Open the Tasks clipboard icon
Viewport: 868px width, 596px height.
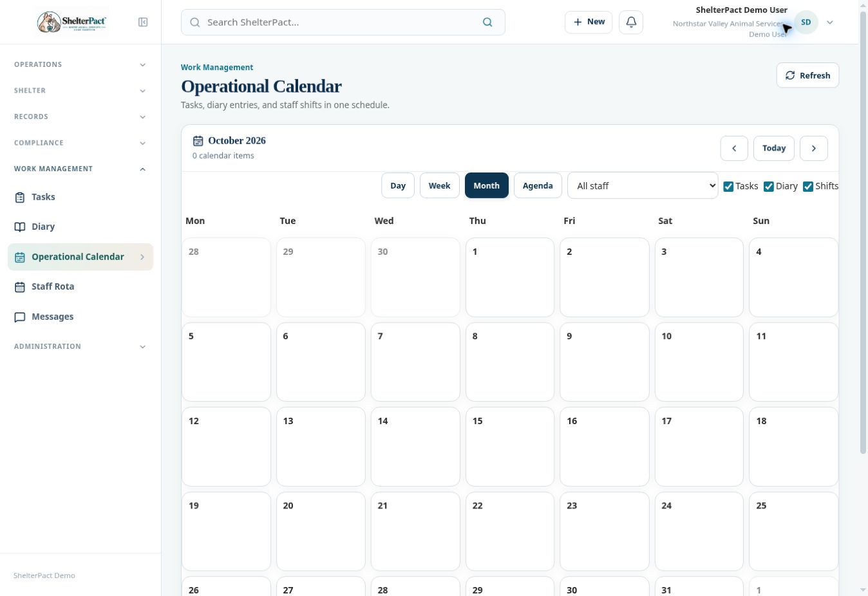click(20, 197)
